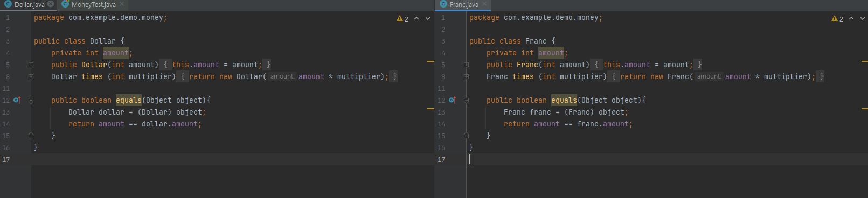
Task: Go to previous highlighted error in Dollar.java
Action: [416, 18]
